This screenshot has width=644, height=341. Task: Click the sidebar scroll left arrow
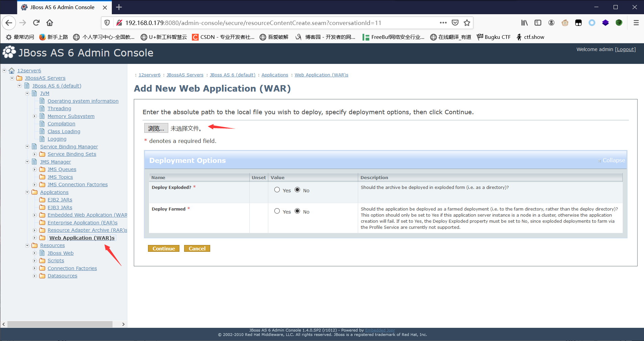pos(4,324)
